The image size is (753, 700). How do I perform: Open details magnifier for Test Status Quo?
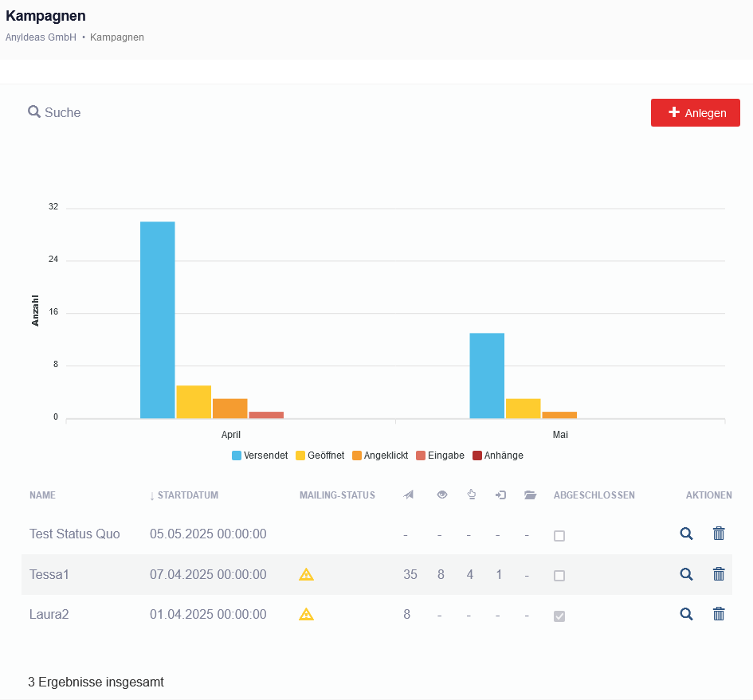pyautogui.click(x=686, y=534)
